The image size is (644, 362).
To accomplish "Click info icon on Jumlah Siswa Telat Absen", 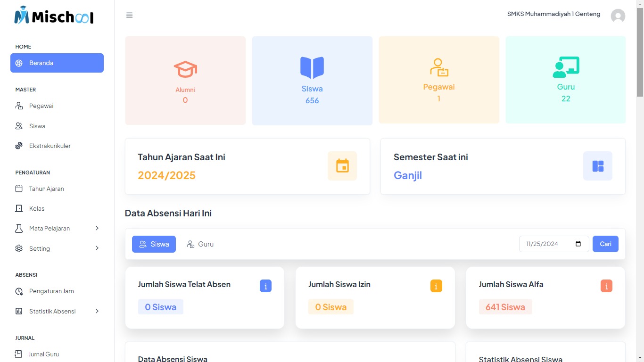I will tap(265, 286).
